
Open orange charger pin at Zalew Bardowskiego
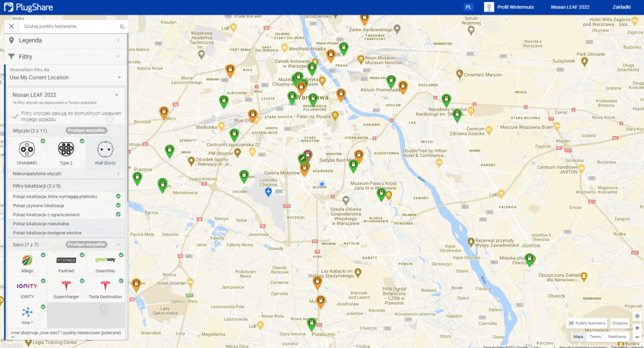pos(364,19)
